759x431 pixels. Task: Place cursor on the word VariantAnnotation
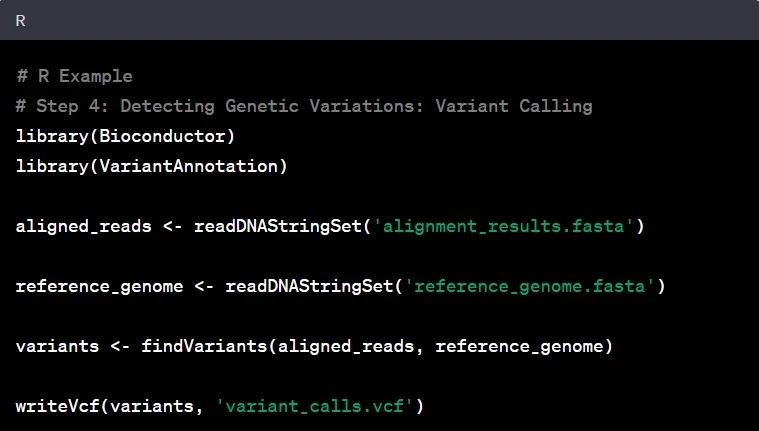pos(189,166)
